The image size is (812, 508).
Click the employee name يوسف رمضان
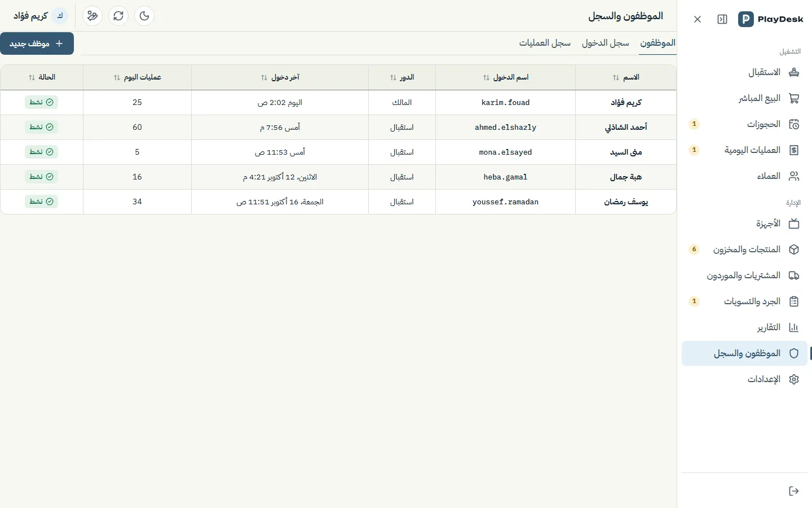tap(626, 202)
